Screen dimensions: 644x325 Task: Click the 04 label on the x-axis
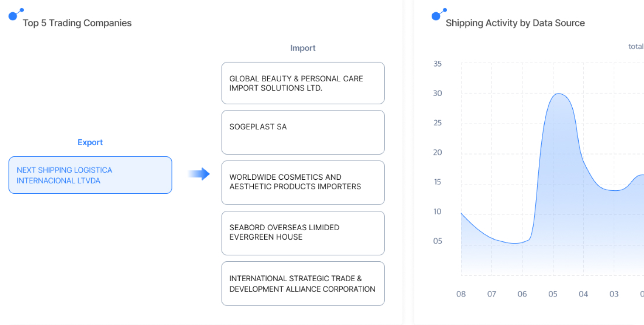[x=583, y=294]
